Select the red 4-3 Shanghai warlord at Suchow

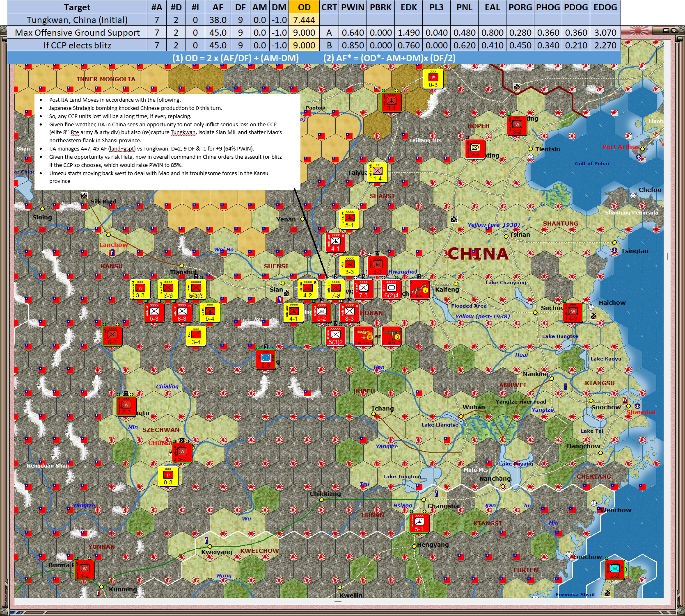[x=573, y=313]
